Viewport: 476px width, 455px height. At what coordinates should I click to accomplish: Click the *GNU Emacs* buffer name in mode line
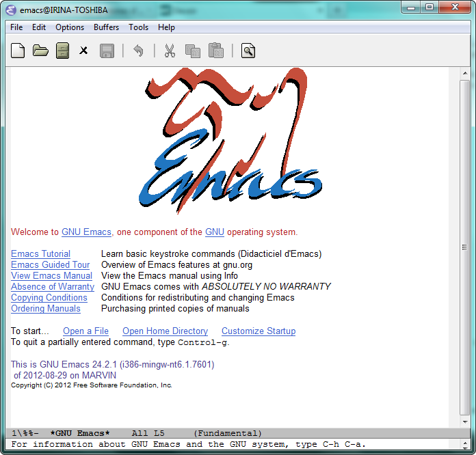(80, 433)
